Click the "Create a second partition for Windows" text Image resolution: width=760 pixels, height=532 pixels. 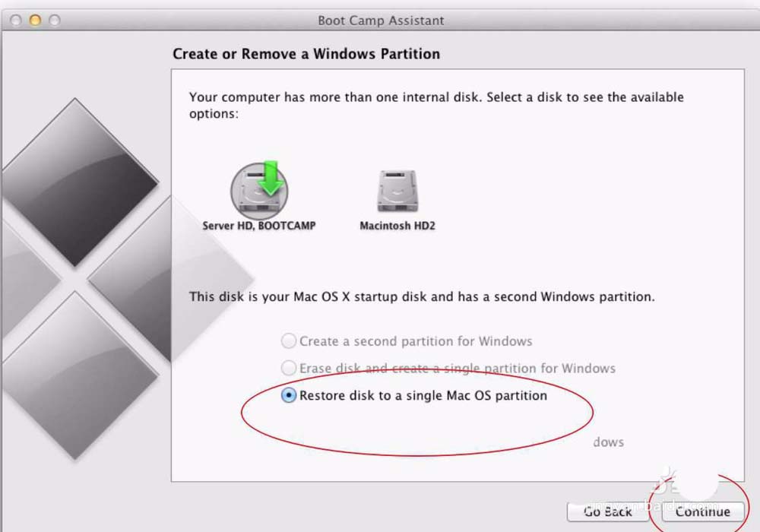(416, 341)
